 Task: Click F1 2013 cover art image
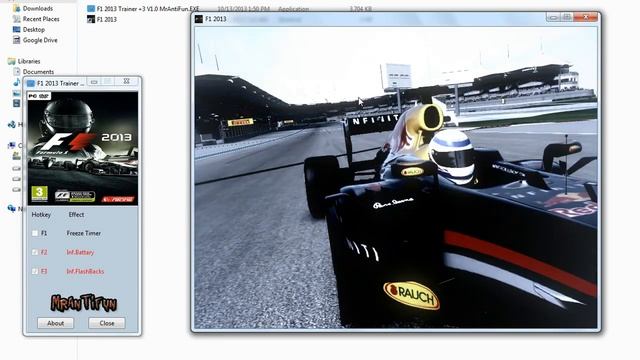[83, 149]
